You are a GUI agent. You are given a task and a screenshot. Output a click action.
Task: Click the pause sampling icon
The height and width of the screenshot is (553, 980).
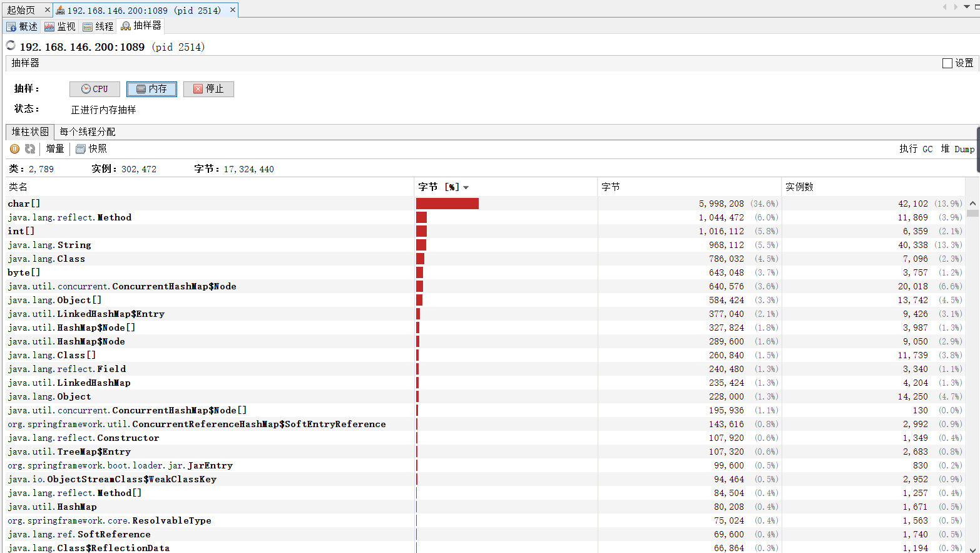point(14,149)
